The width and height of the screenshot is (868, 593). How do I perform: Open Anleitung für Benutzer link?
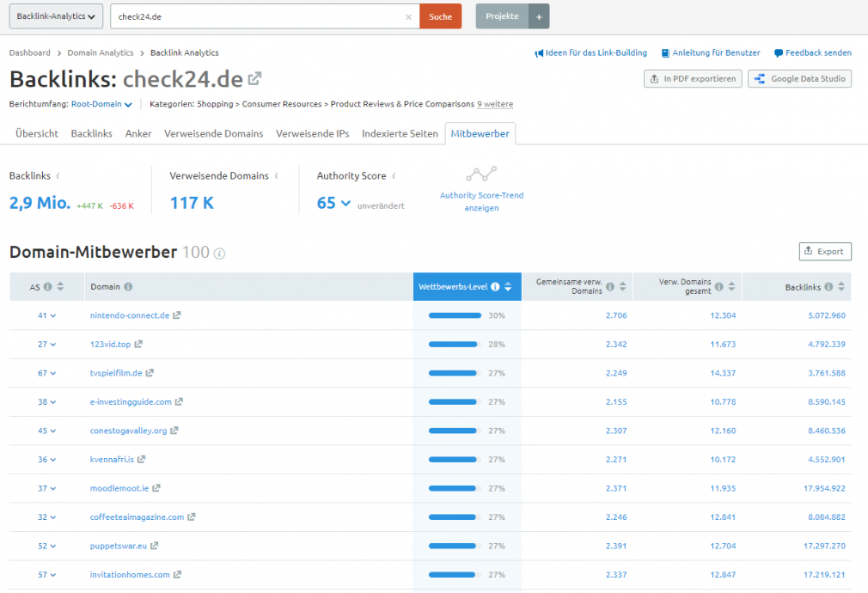pos(711,52)
